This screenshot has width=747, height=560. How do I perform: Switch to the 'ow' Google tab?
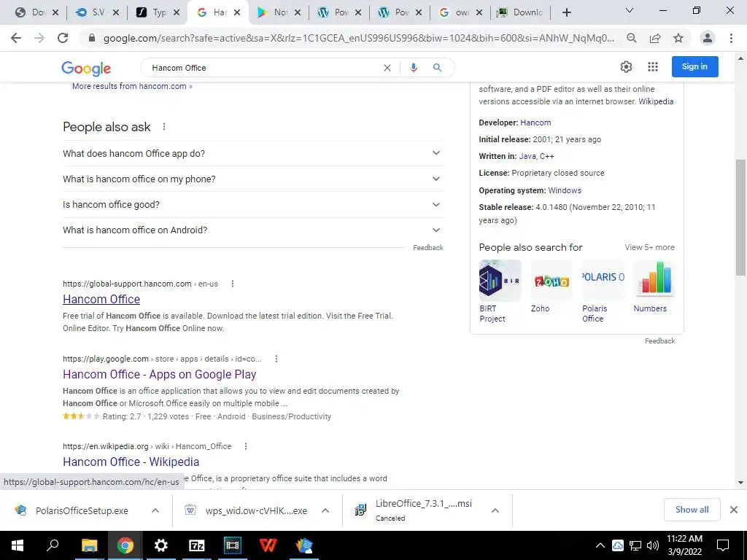click(460, 12)
